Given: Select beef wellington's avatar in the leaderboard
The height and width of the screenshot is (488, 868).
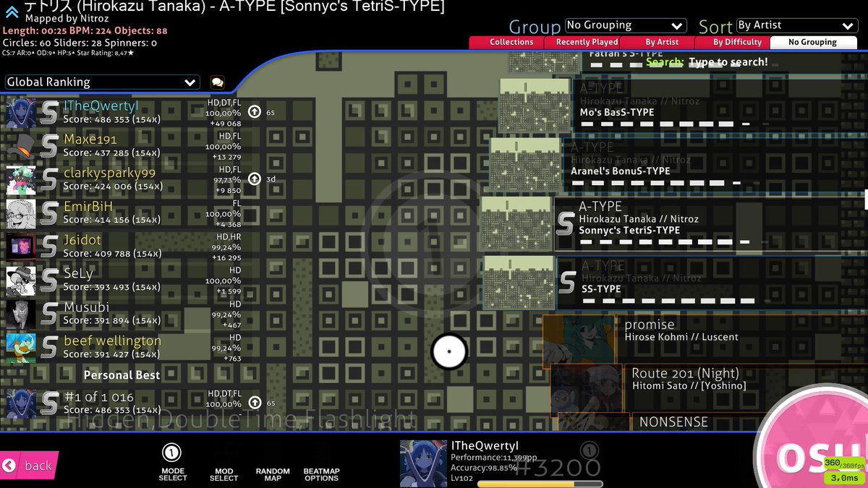Looking at the screenshot, I should click(21, 348).
